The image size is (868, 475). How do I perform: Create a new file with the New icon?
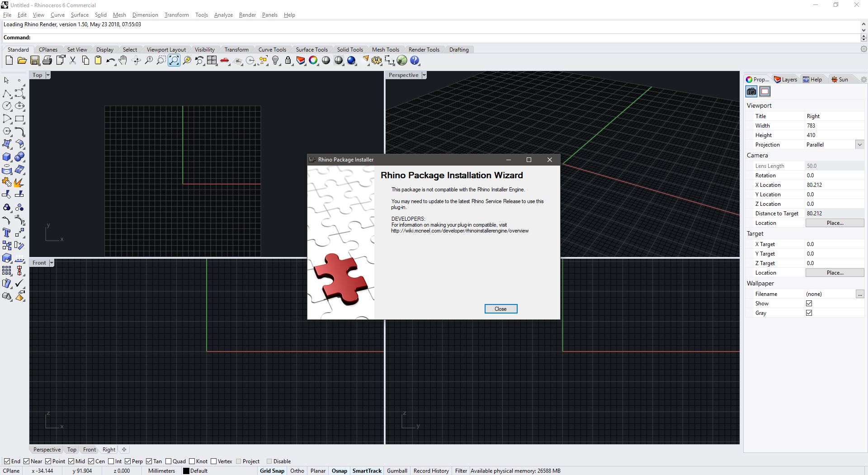[x=9, y=61]
